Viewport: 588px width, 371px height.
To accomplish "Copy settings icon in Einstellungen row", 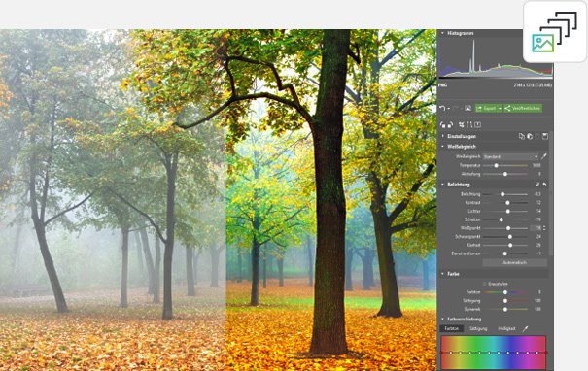I will point(522,136).
